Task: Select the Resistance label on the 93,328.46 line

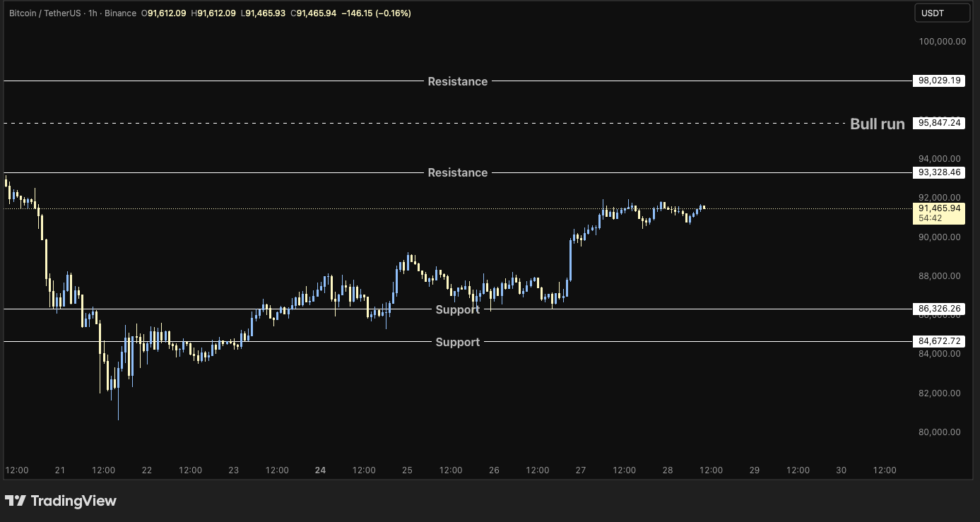Action: coord(457,172)
